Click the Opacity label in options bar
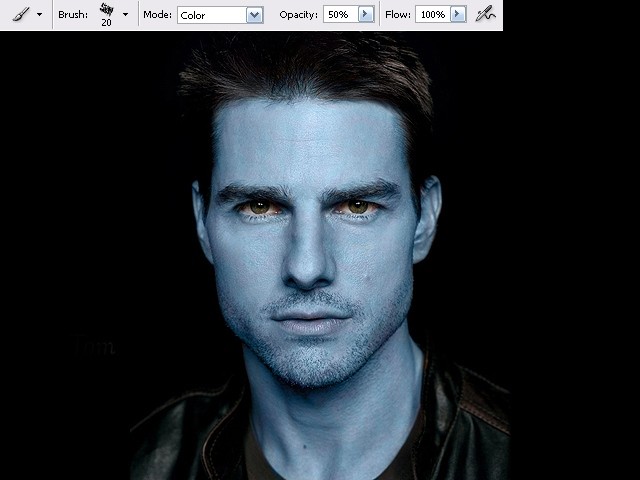 click(x=298, y=15)
